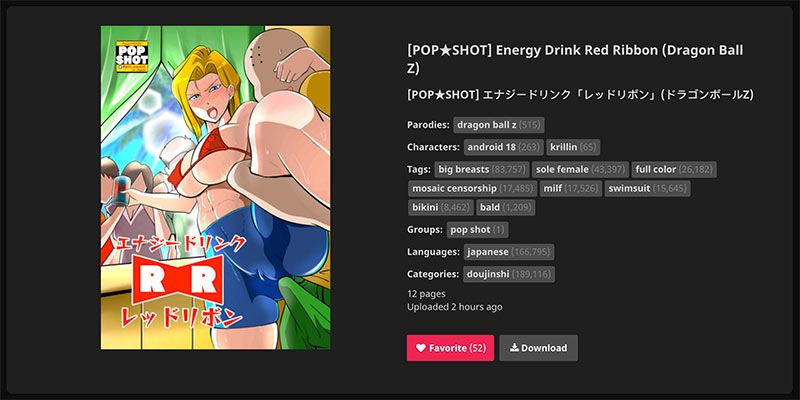Open the 'pop shot' group tag

[478, 230]
